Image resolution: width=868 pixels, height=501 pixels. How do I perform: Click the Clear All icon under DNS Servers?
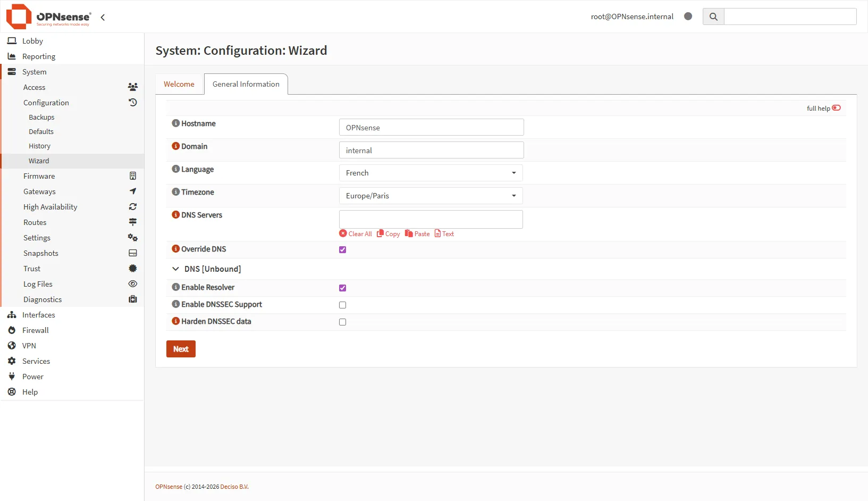[x=343, y=233]
